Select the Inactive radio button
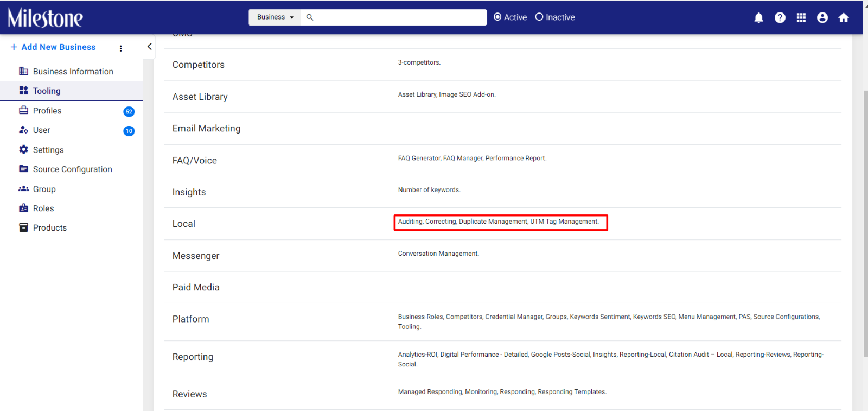Image resolution: width=868 pixels, height=411 pixels. coord(539,17)
